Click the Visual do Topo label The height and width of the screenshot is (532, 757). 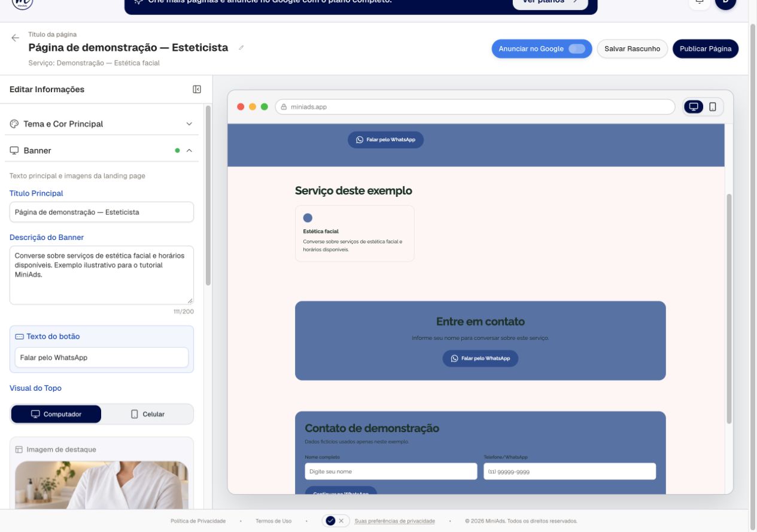[35, 388]
